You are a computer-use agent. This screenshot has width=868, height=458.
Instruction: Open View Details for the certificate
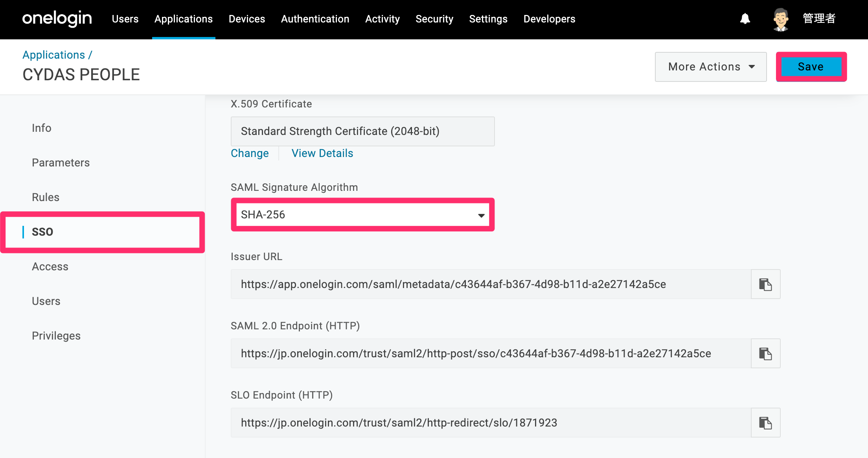[322, 153]
